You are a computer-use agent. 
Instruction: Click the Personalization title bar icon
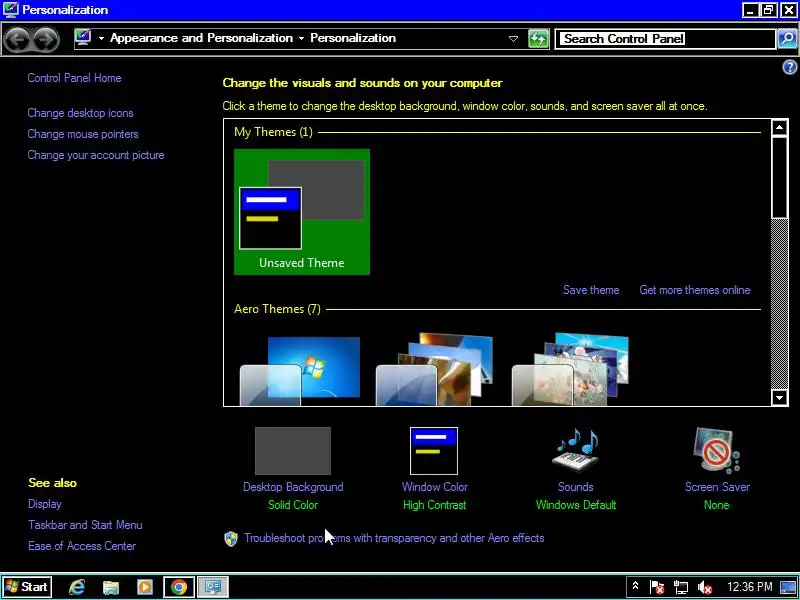10,10
